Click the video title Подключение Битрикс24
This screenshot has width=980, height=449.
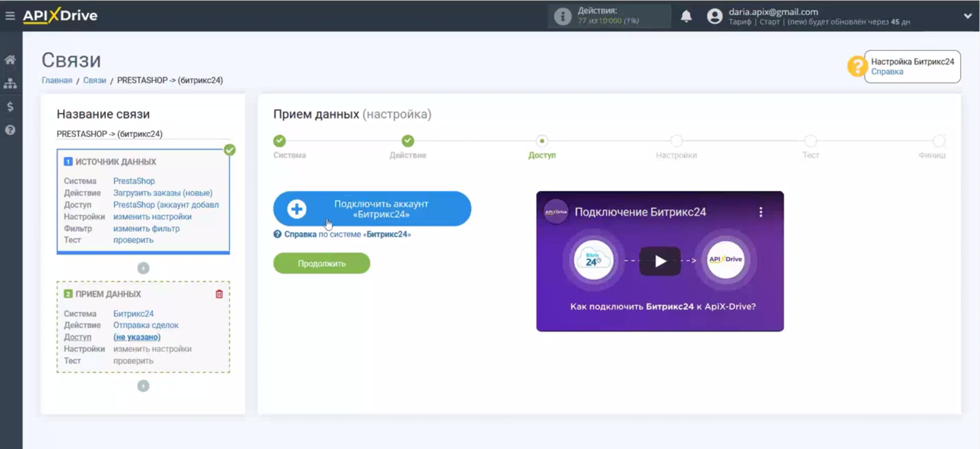coord(640,212)
